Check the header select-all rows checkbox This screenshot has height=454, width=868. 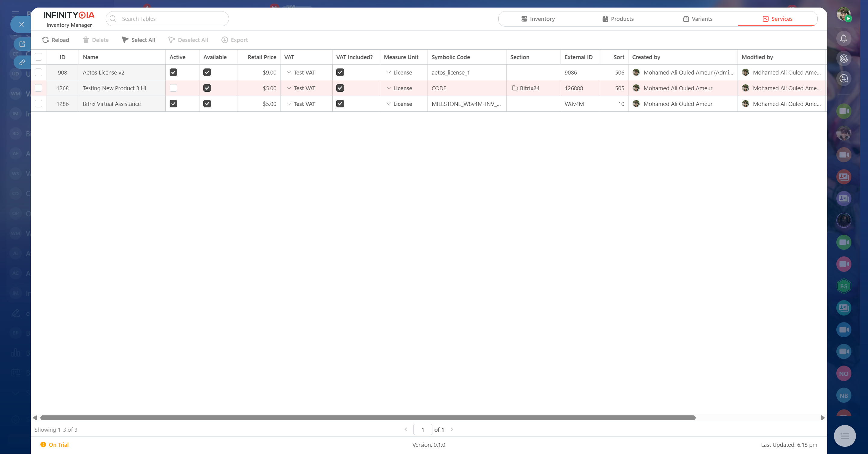click(x=38, y=57)
